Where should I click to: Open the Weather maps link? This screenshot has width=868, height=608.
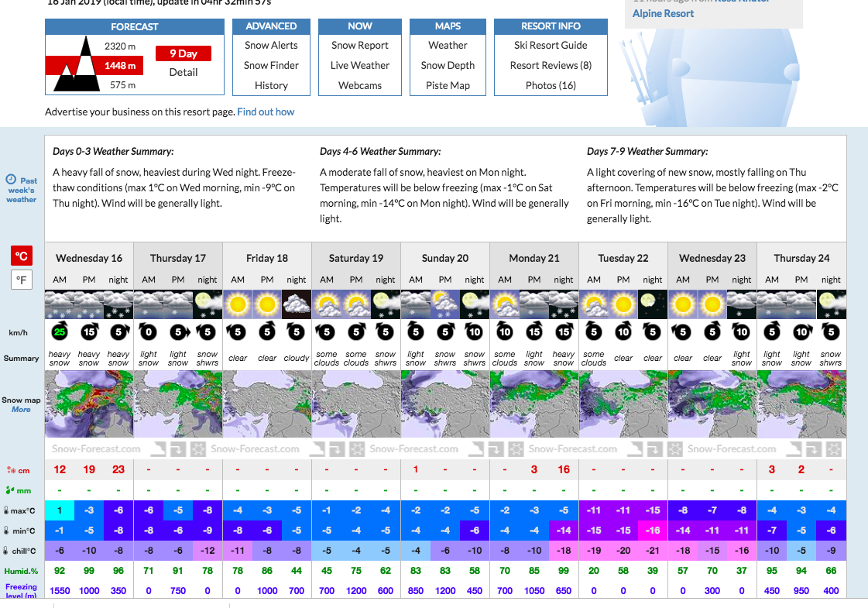(448, 46)
